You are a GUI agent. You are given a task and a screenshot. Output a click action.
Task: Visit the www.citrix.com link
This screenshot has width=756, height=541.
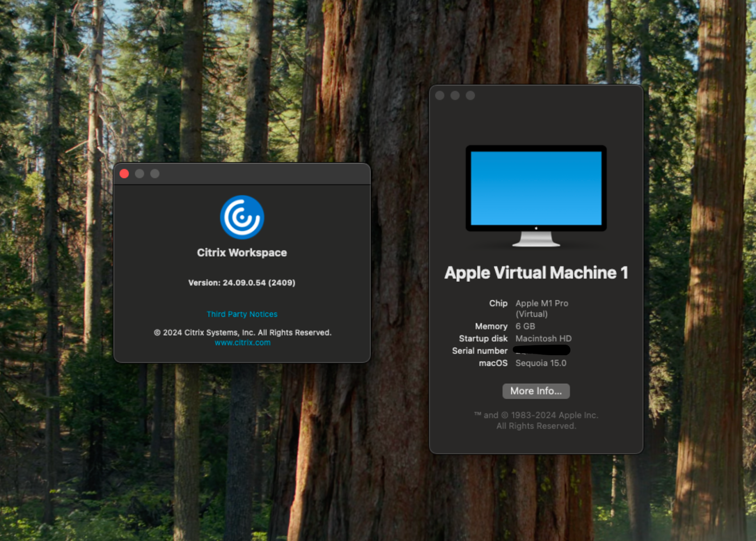(x=242, y=343)
